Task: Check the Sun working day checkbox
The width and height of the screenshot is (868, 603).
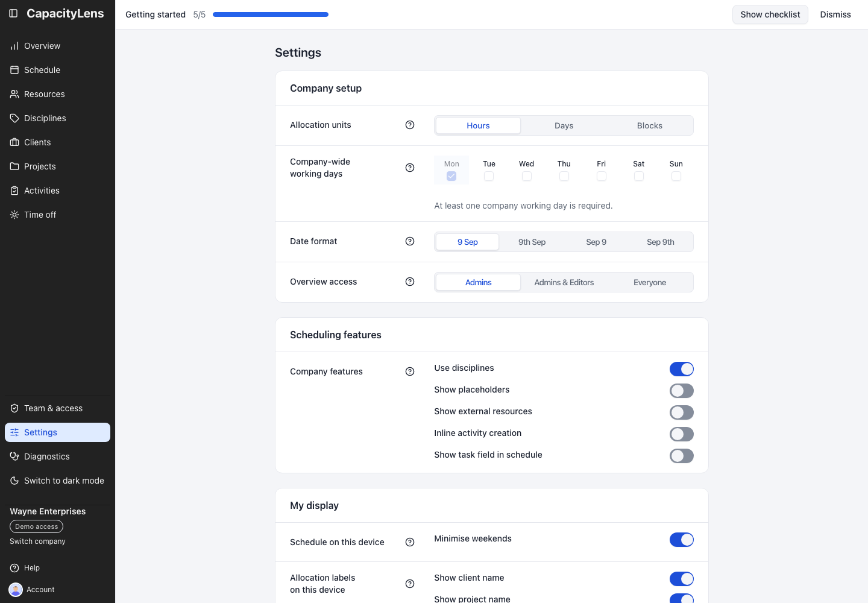Action: pos(676,176)
